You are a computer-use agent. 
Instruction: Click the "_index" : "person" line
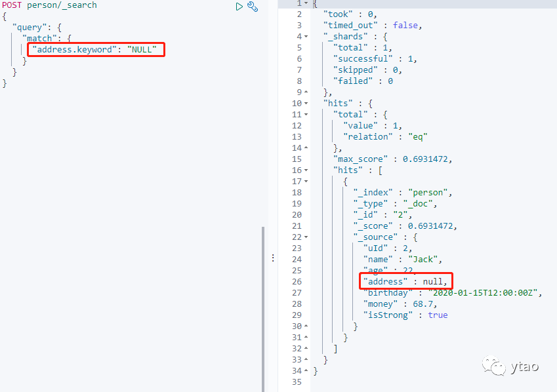click(x=402, y=193)
